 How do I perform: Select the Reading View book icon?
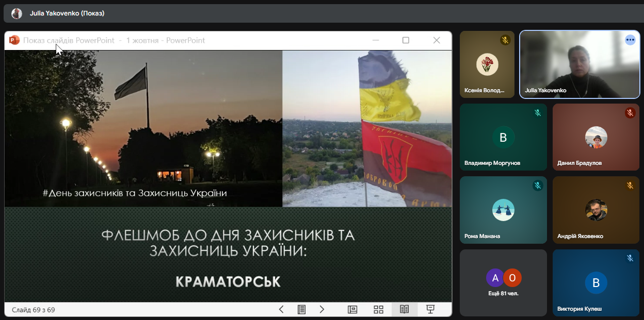tap(405, 309)
